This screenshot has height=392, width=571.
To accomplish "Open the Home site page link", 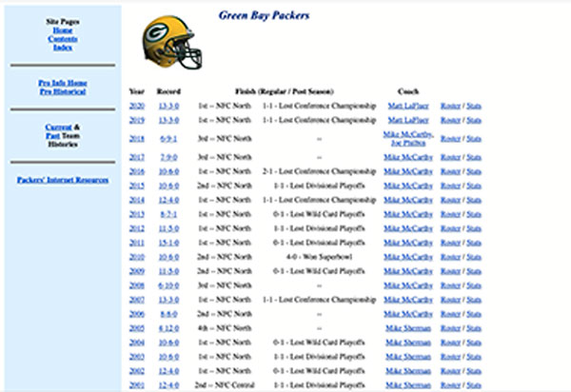I will [63, 30].
